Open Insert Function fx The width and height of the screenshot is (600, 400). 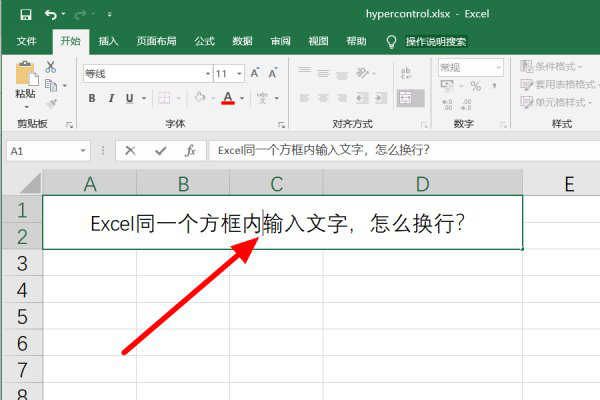click(x=190, y=151)
